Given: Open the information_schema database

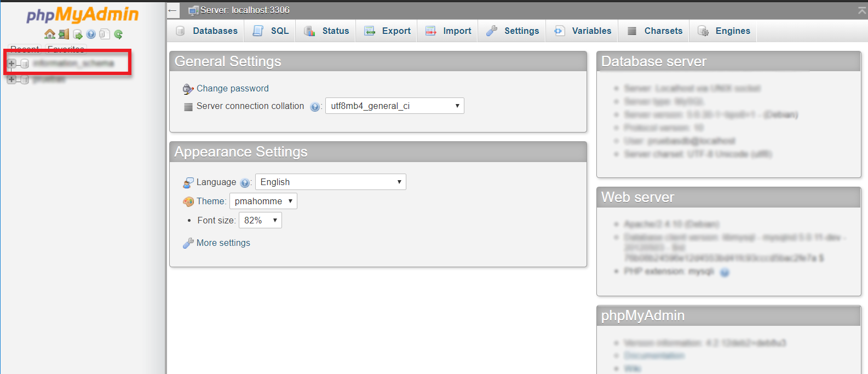Looking at the screenshot, I should pos(73,64).
